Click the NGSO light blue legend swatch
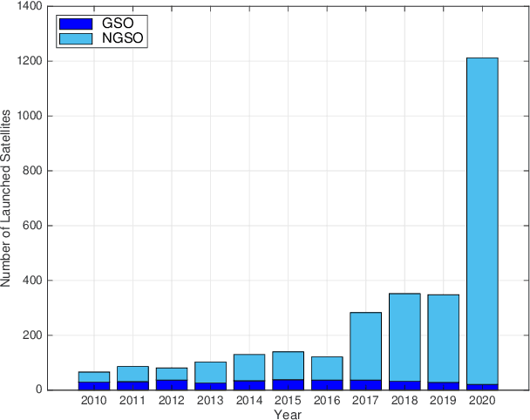 75,37
